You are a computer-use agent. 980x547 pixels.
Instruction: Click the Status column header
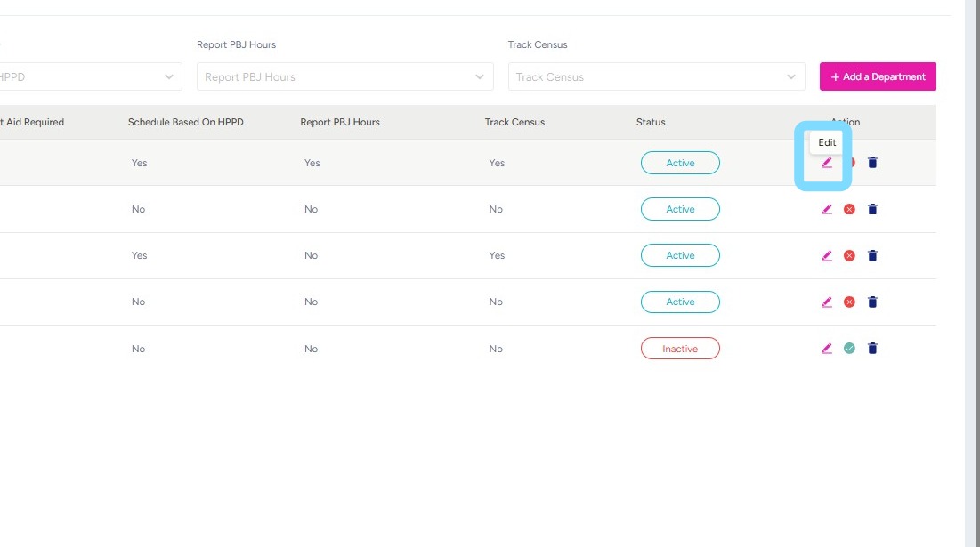[651, 122]
